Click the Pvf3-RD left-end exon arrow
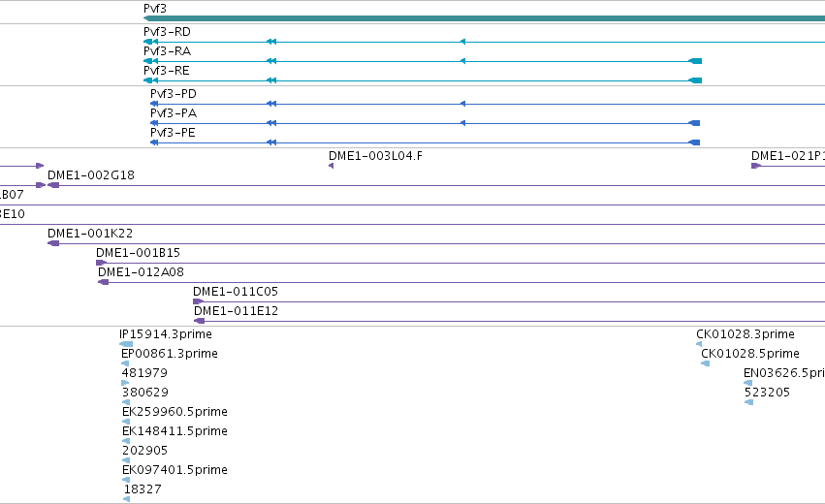825x504 pixels. [150, 42]
